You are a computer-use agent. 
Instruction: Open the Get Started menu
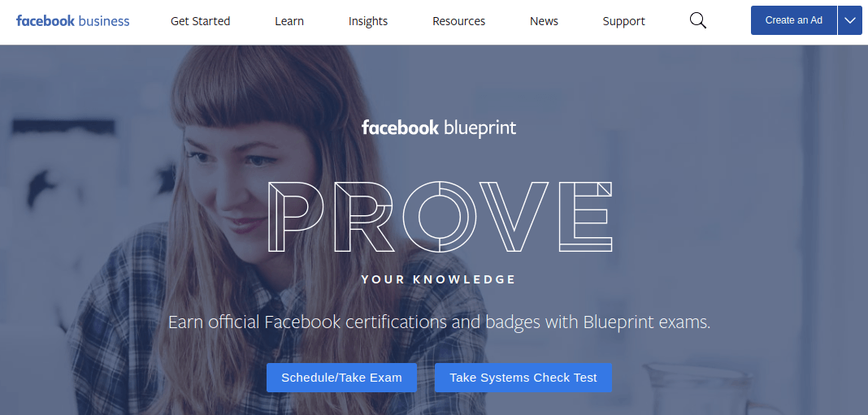[201, 21]
